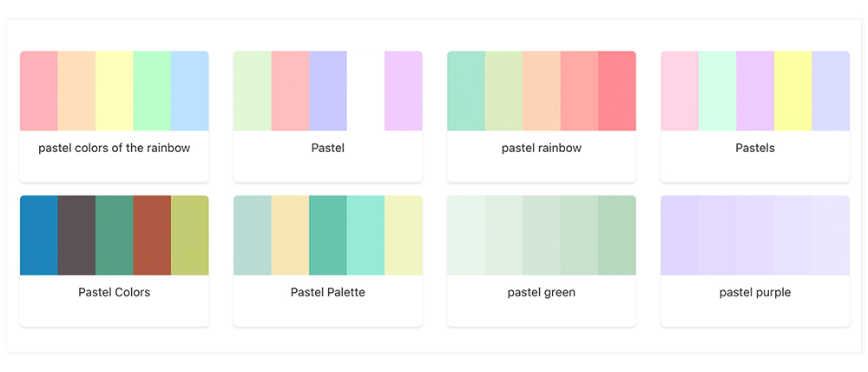Select the blue swatch in 'Pastel Colors'
This screenshot has width=868, height=372.
39,235
